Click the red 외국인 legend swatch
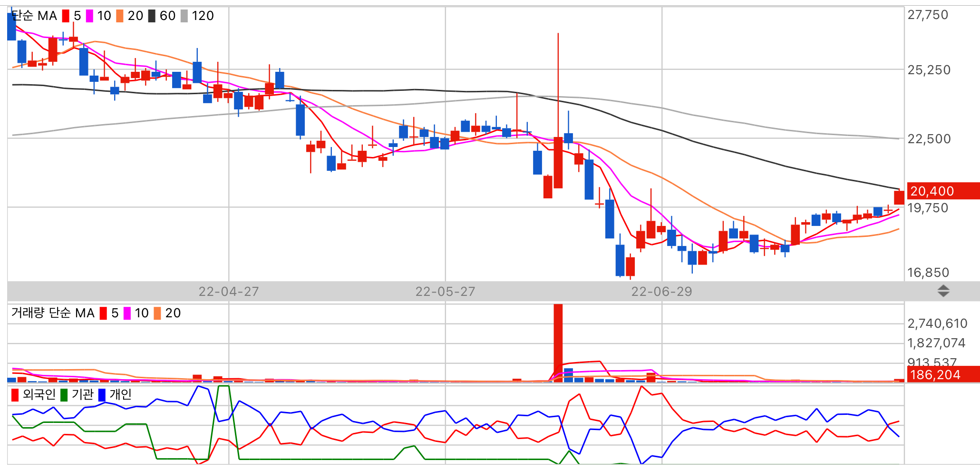The height and width of the screenshot is (470, 980). pos(15,395)
